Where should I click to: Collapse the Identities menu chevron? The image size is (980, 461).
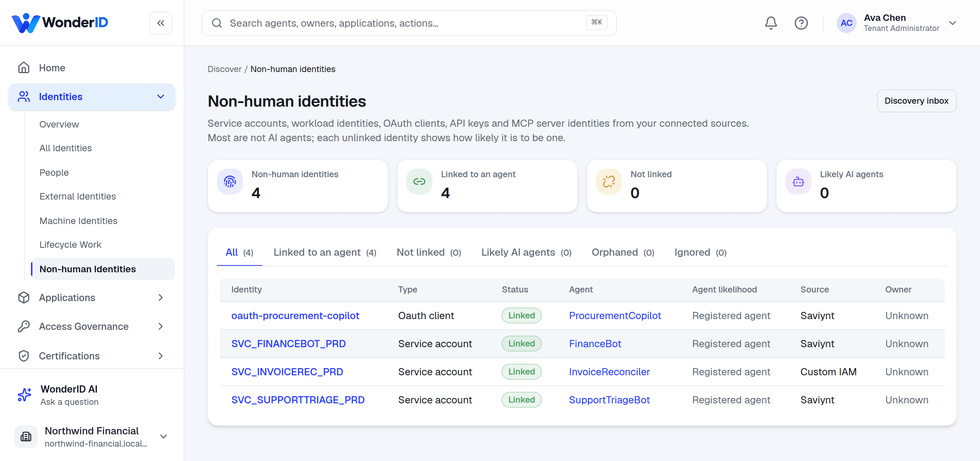pos(161,97)
